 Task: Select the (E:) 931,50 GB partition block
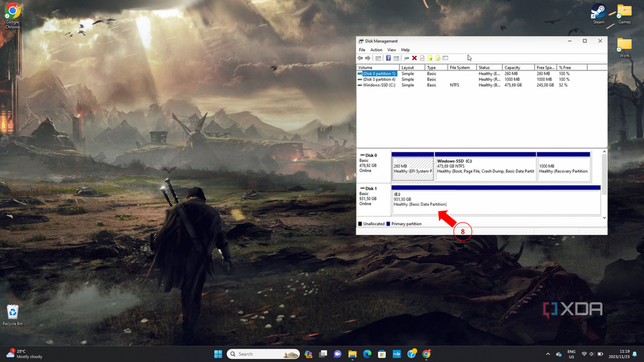coord(496,200)
